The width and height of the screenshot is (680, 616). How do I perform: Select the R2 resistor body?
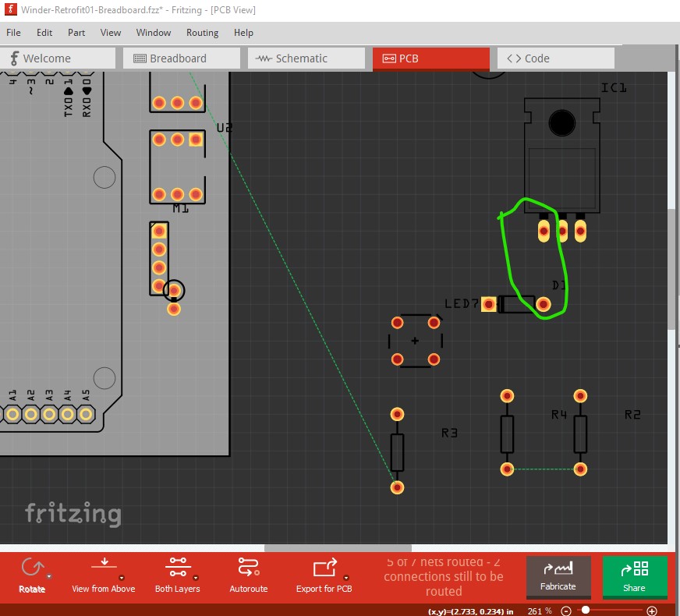tap(580, 434)
